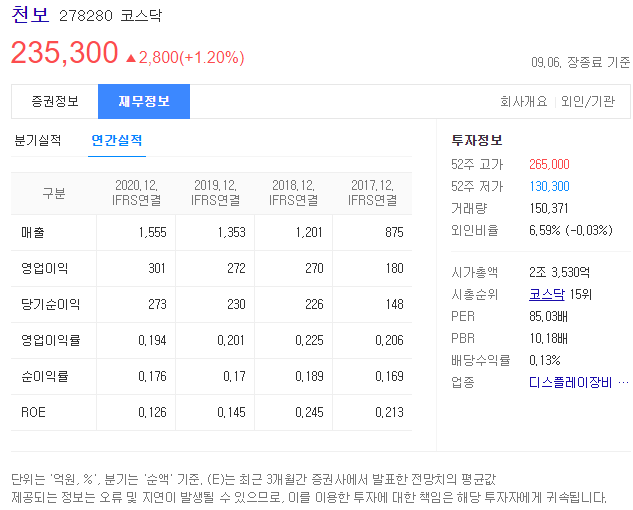This screenshot has height=510, width=633.
Task: Click the ROE row label
Action: click(x=33, y=412)
